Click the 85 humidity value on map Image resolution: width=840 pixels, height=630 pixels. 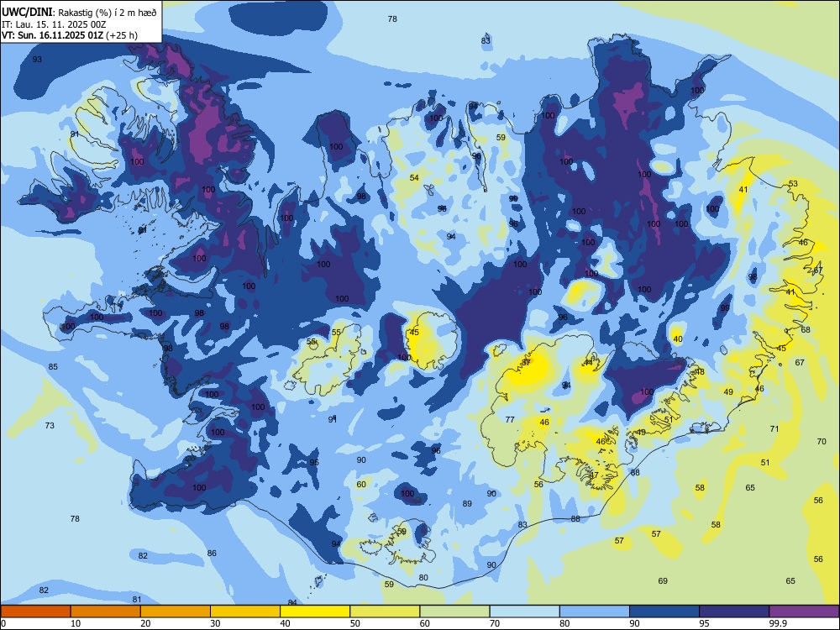53,367
